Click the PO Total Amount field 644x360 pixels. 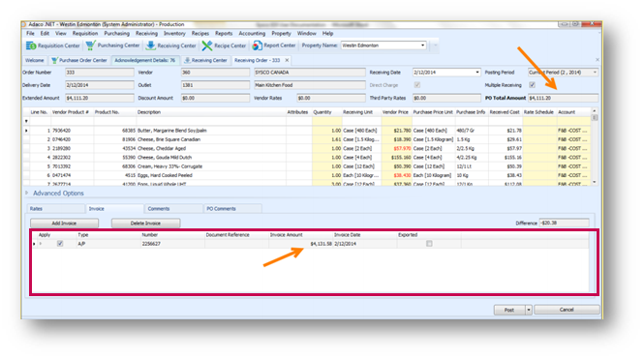[x=563, y=98]
